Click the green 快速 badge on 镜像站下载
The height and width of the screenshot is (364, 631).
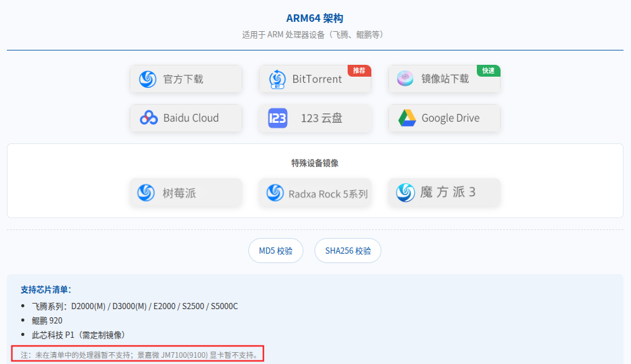click(488, 70)
